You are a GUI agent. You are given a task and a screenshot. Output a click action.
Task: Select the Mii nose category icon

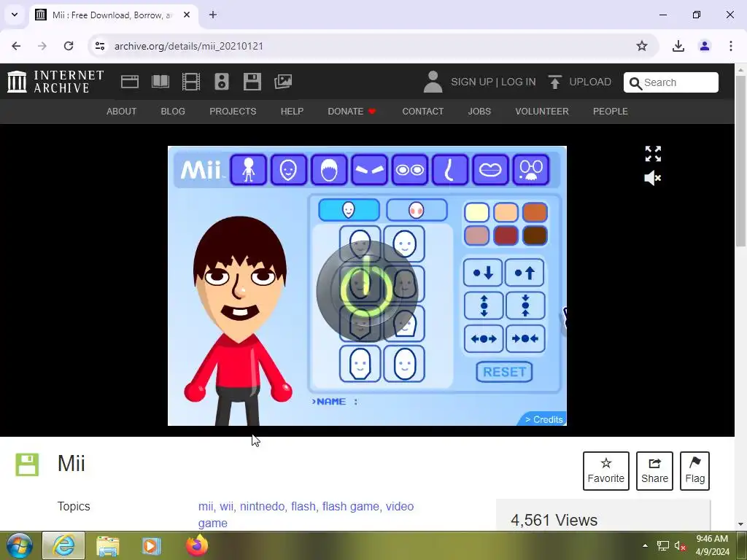click(450, 169)
